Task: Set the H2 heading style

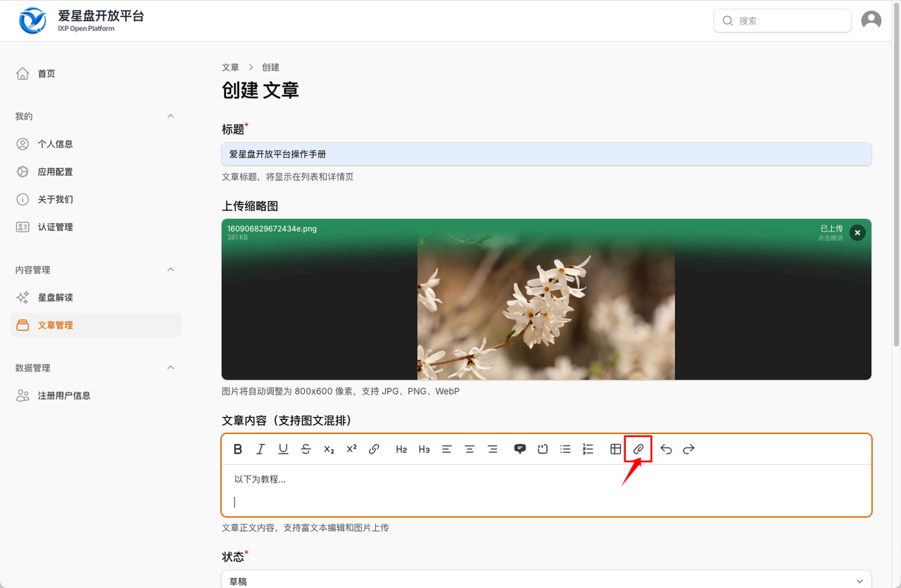Action: [401, 449]
